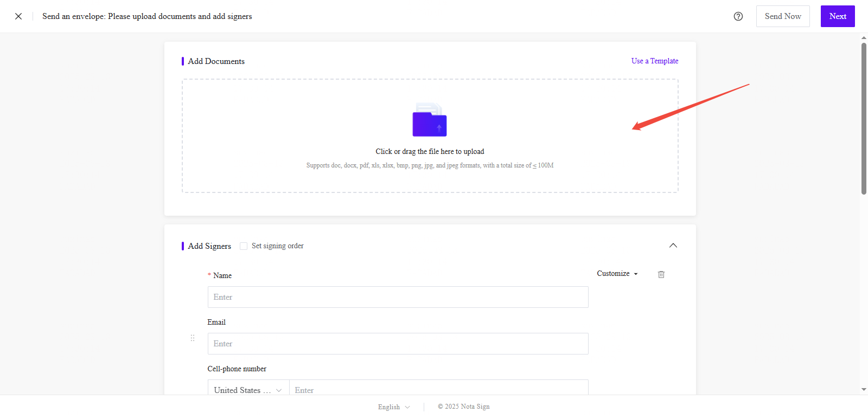Click the scrollbar up arrow

point(864,38)
